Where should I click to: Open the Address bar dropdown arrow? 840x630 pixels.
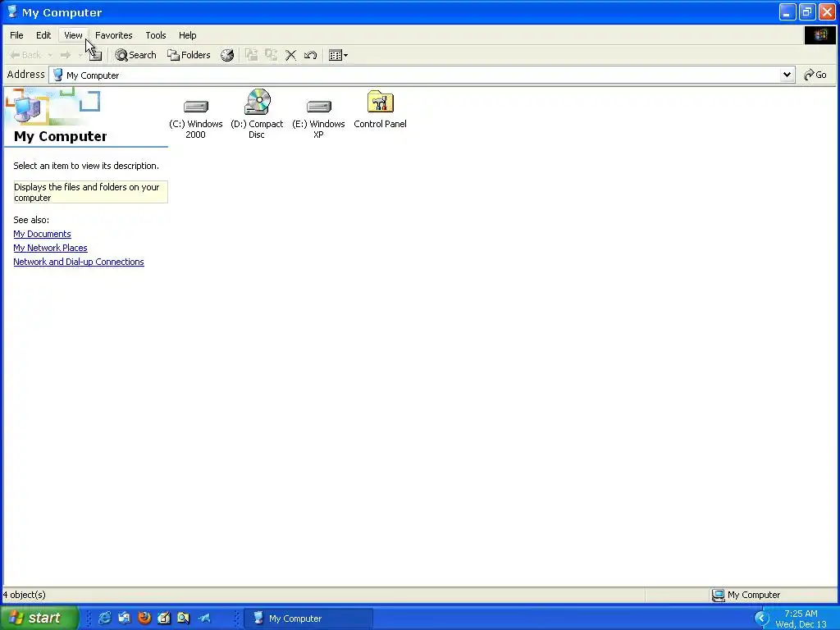click(x=787, y=75)
